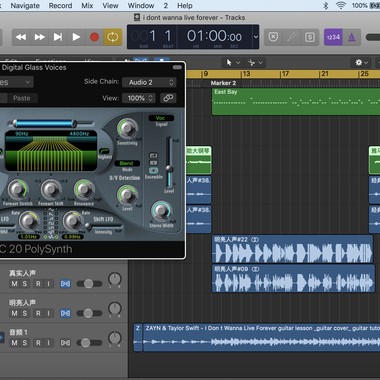
Task: Open the Record menu
Action: (60, 6)
